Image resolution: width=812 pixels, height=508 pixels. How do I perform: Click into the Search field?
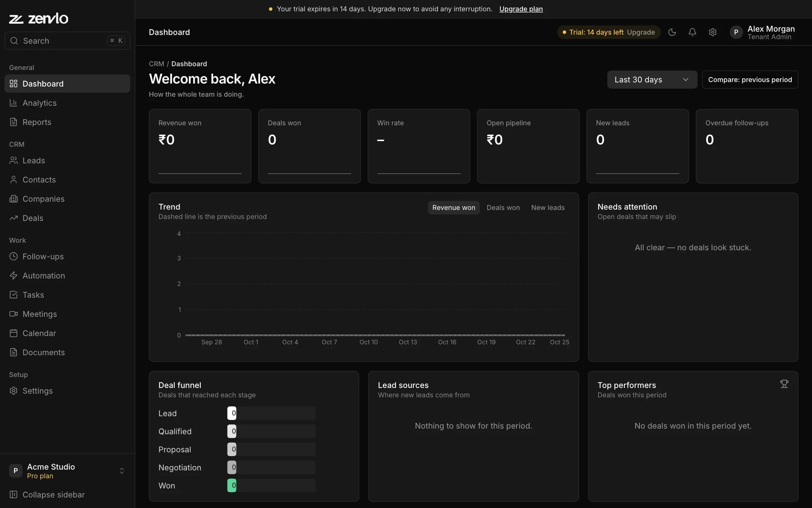(x=67, y=41)
